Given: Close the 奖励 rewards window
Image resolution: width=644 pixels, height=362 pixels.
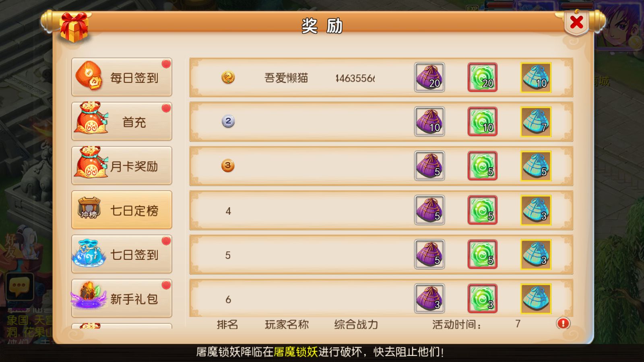Looking at the screenshot, I should click(576, 23).
